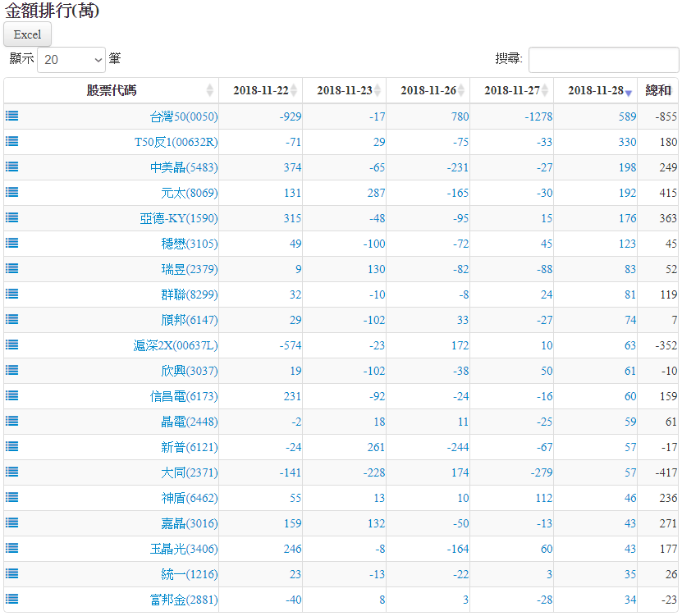Viewport: 682px width, 616px height.
Task: Open the 顯示 rows-per-page dropdown
Action: [71, 60]
